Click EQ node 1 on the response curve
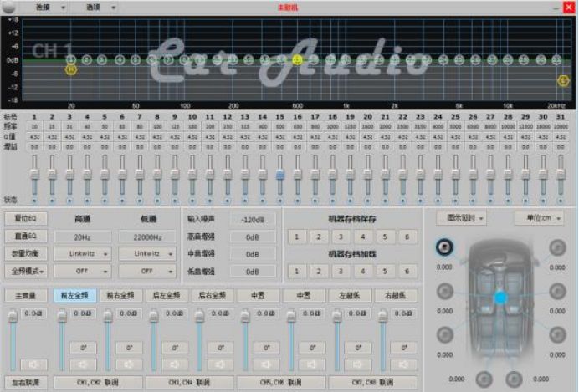This screenshot has width=579, height=392. click(x=71, y=59)
